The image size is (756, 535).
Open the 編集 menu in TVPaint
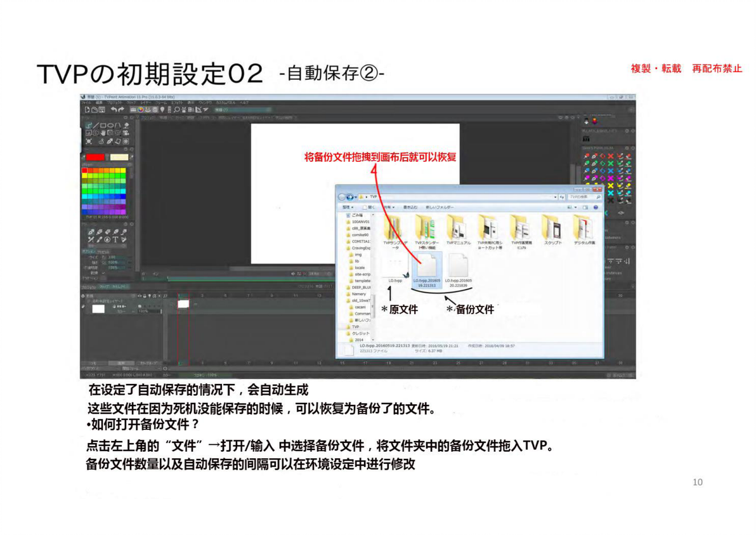click(x=99, y=103)
